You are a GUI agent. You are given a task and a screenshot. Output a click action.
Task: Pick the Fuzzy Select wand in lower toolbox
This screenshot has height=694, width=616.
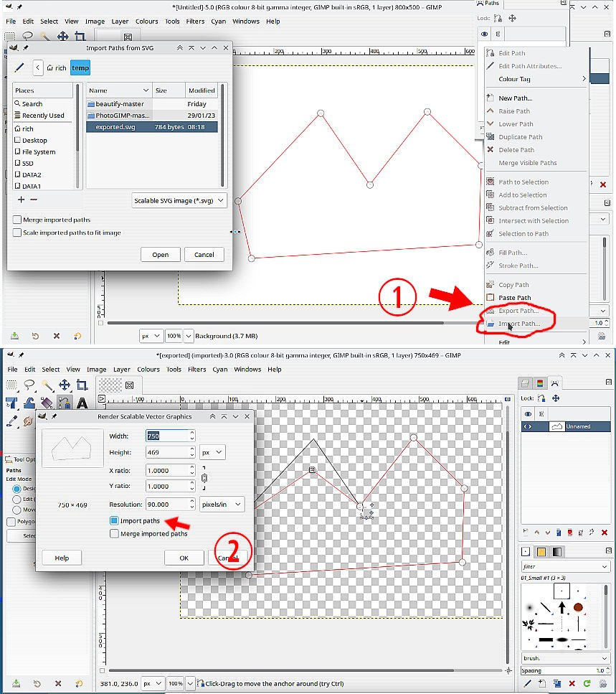pos(47,385)
